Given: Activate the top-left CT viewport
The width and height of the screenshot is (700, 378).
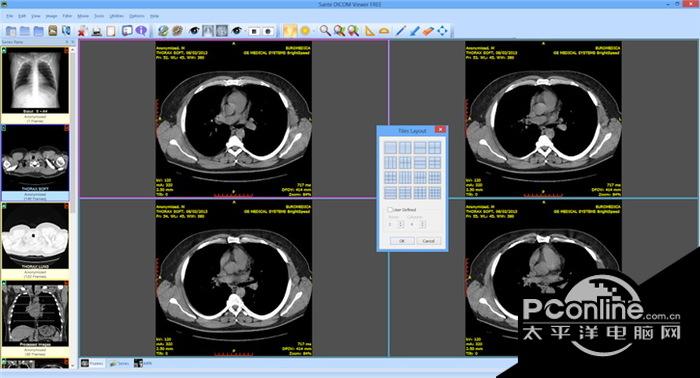Looking at the screenshot, I should pos(233,119).
